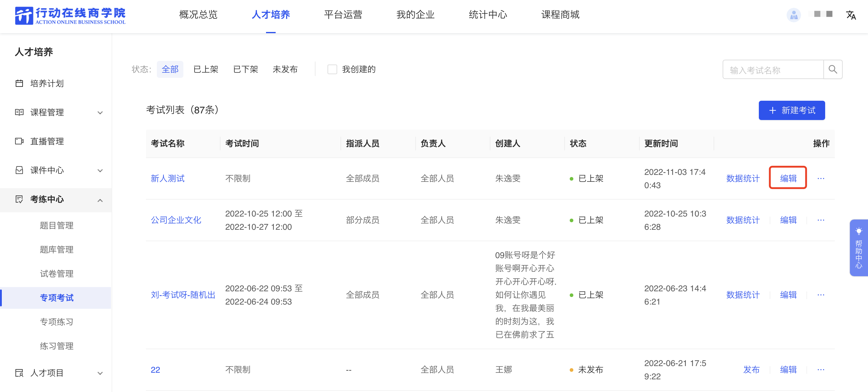Image resolution: width=868 pixels, height=392 pixels.
Task: Open 课程商城 tab
Action: click(x=560, y=14)
